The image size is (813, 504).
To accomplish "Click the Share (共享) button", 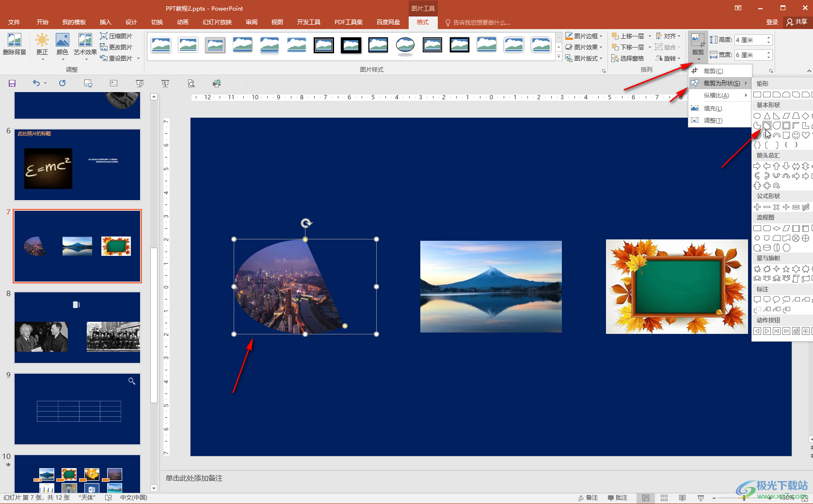I will click(797, 22).
